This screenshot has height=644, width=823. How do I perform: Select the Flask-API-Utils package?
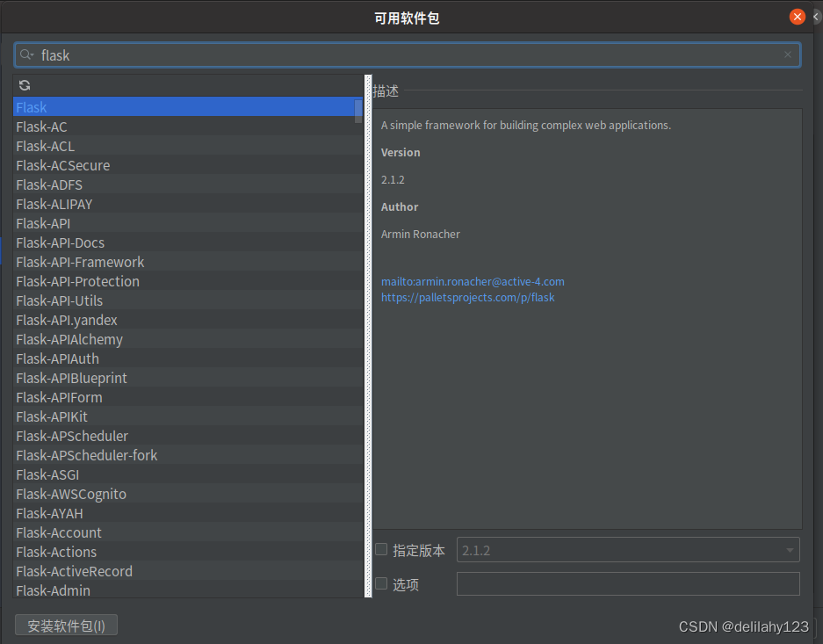[188, 300]
